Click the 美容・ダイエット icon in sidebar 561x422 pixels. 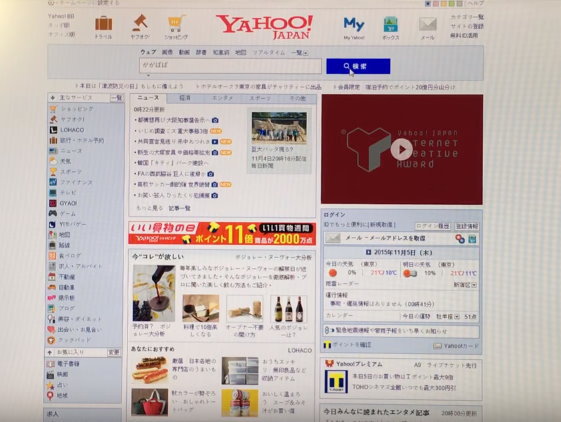[x=52, y=319]
